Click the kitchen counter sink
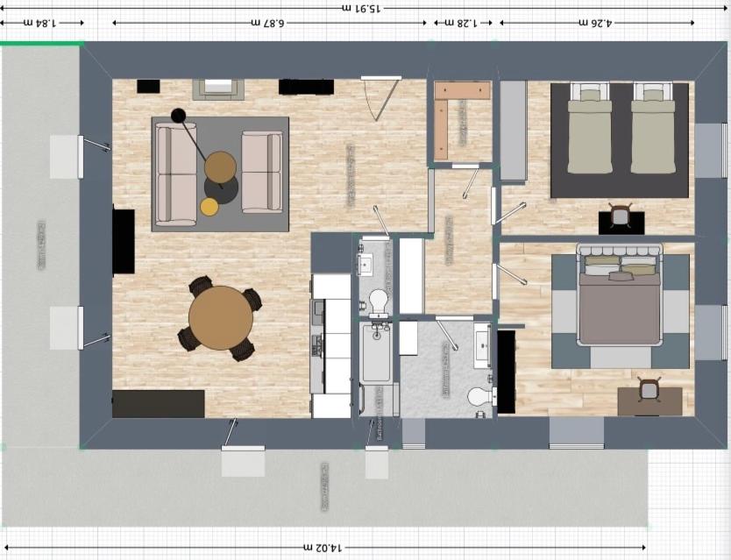 pyautogui.click(x=318, y=312)
